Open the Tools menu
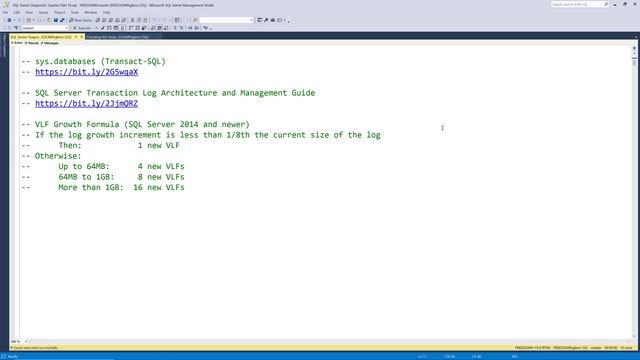This screenshot has height=360, width=640. 75,12
